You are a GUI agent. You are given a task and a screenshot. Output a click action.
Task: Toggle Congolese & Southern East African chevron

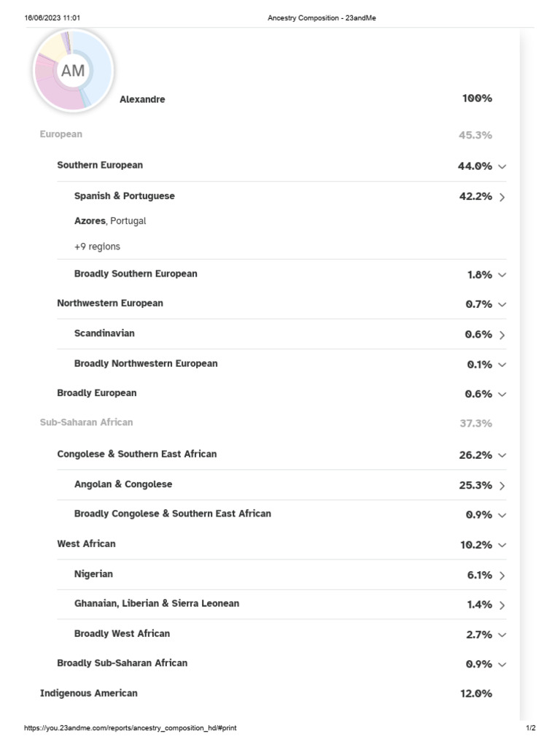tap(502, 455)
